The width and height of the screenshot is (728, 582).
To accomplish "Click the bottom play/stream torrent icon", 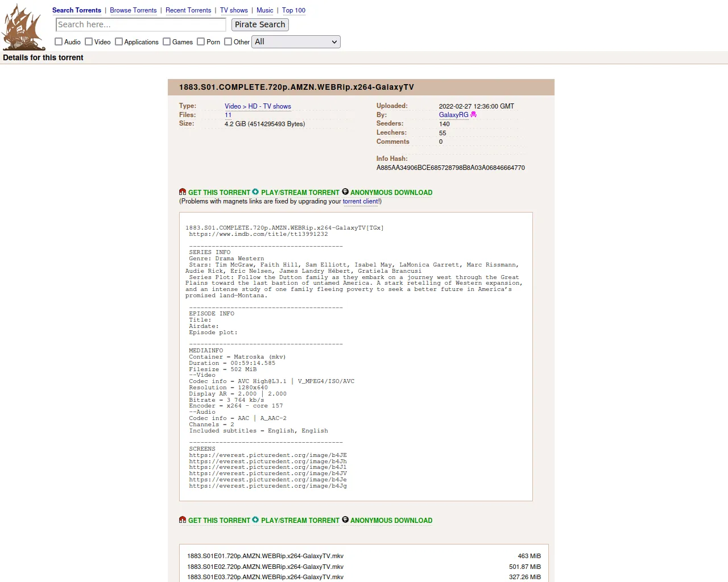I will [255, 520].
